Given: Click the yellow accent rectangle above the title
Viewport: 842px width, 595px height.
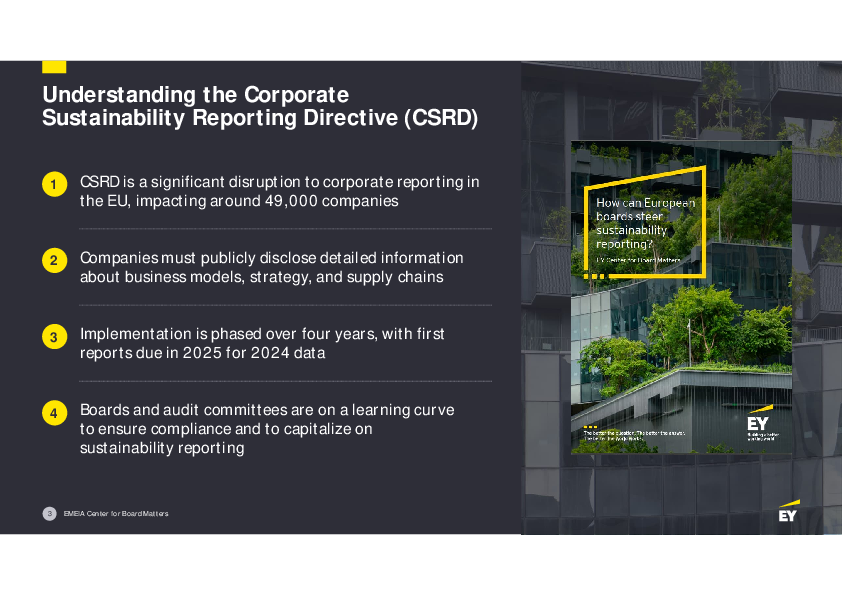Looking at the screenshot, I should coord(54,64).
